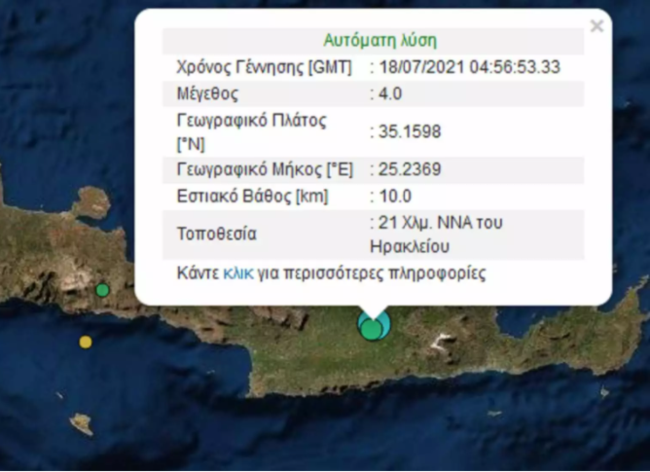Select the green epicenter marker under the popup

click(x=371, y=329)
